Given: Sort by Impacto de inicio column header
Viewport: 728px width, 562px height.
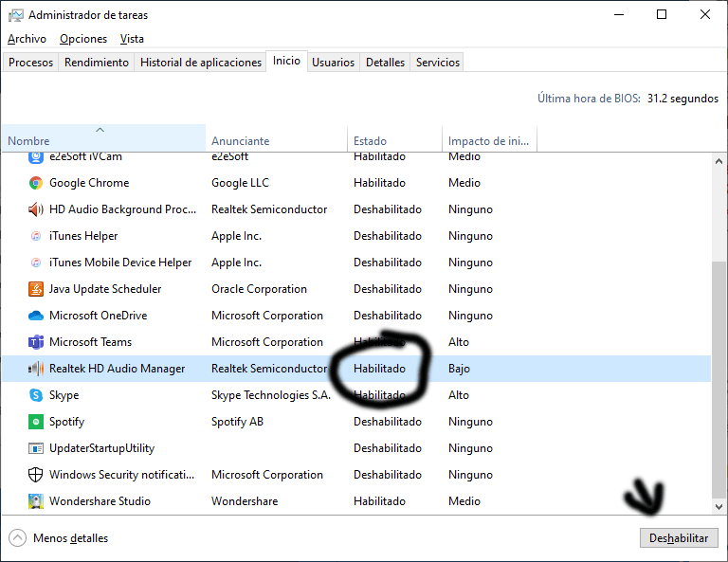Looking at the screenshot, I should [490, 137].
